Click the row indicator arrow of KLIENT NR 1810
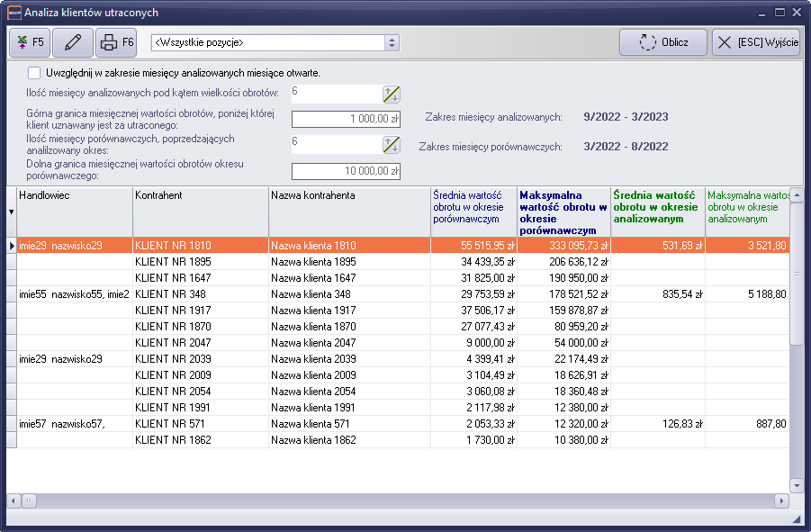Image resolution: width=811 pixels, height=532 pixels. click(x=11, y=246)
